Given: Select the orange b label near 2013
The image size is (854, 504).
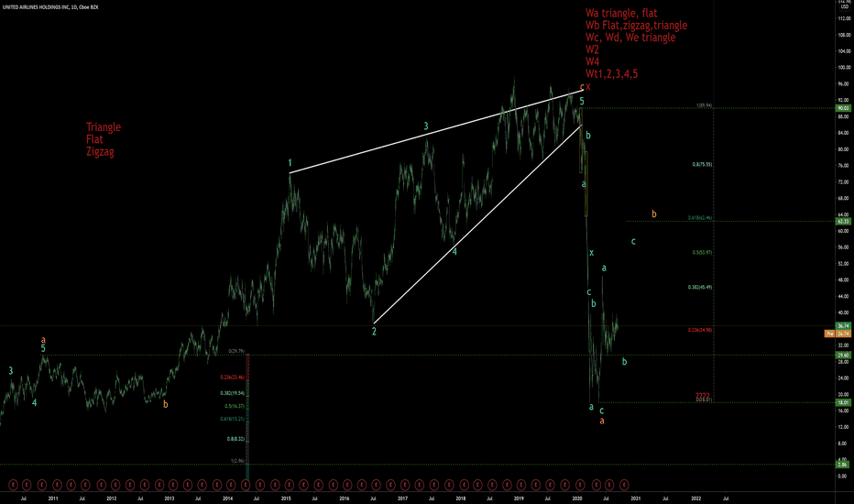Looking at the screenshot, I should (166, 404).
